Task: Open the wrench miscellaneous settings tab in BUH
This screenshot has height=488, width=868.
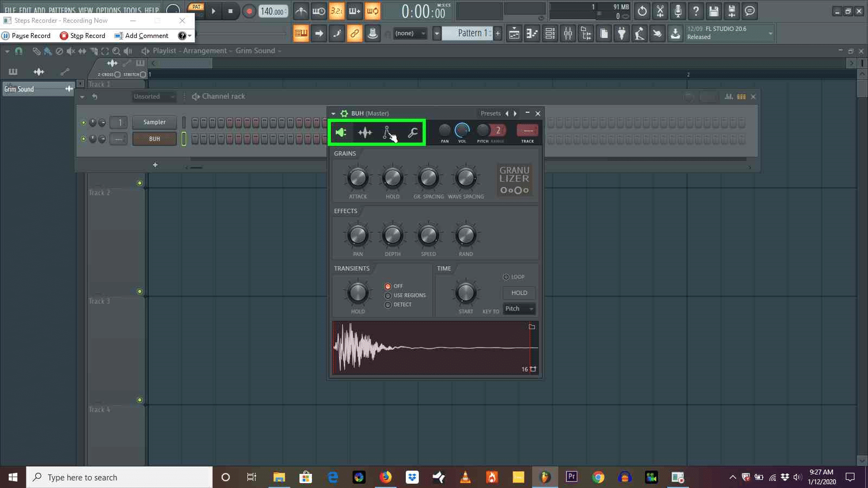Action: [412, 132]
